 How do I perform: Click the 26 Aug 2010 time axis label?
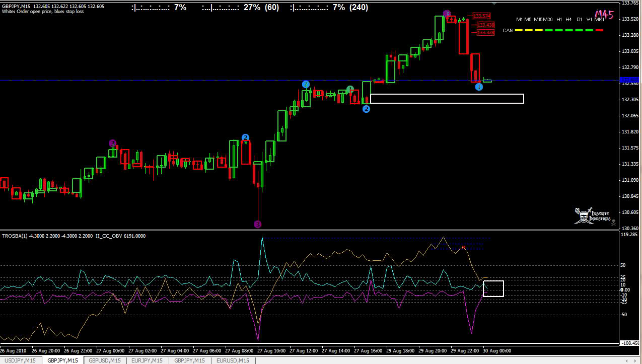pos(14,350)
